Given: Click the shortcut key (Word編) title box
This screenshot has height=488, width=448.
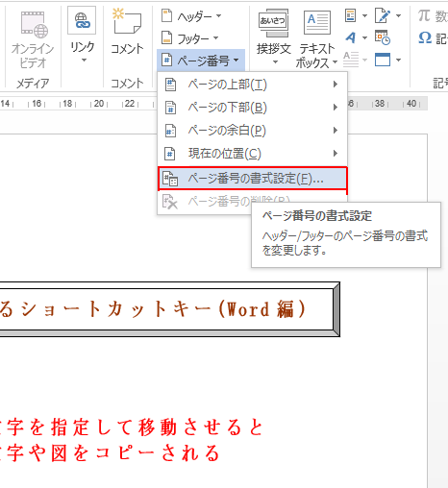Looking at the screenshot, I should coord(169,309).
